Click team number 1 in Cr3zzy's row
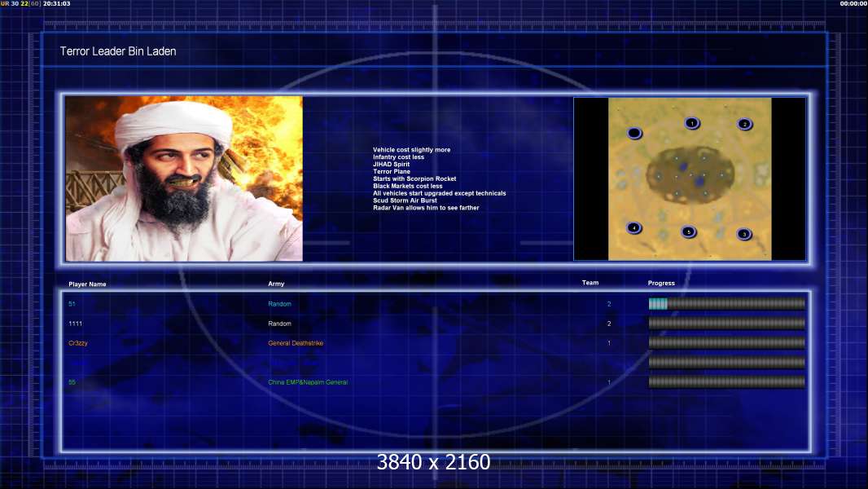This screenshot has height=489, width=868. [609, 343]
